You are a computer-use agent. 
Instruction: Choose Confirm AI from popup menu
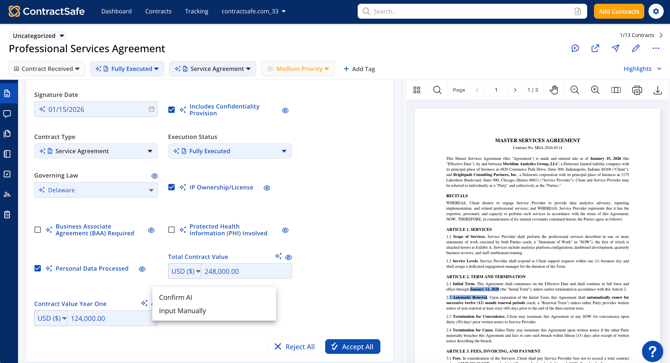point(214,297)
